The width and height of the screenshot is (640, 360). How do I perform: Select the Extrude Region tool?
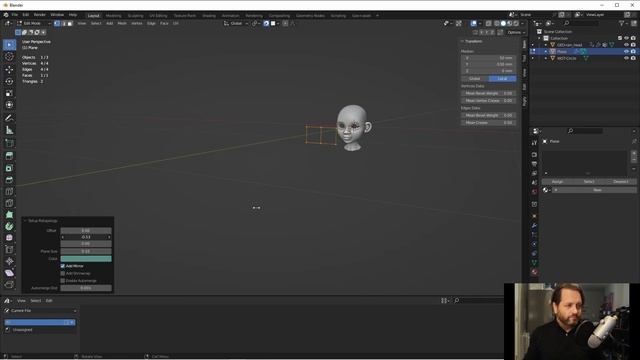(x=9, y=156)
